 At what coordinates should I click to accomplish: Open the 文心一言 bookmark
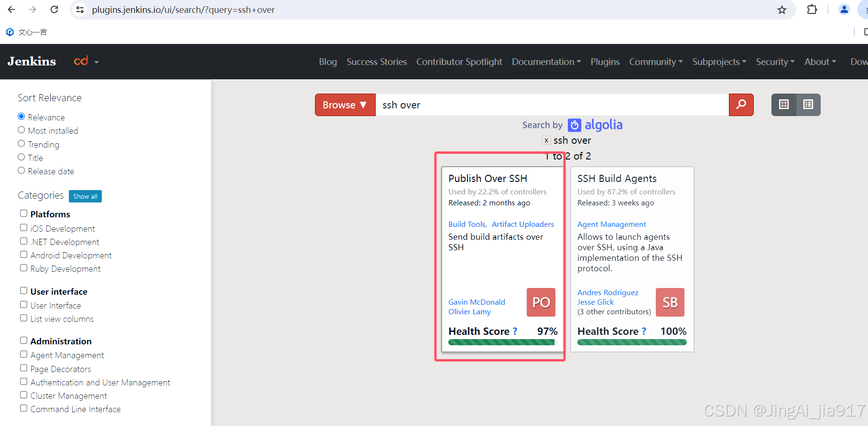[27, 32]
